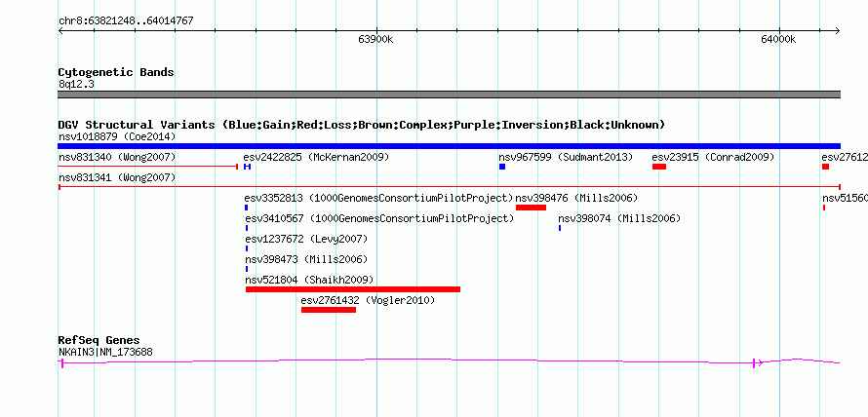Click the 8q12.3 band label

pyautogui.click(x=76, y=85)
